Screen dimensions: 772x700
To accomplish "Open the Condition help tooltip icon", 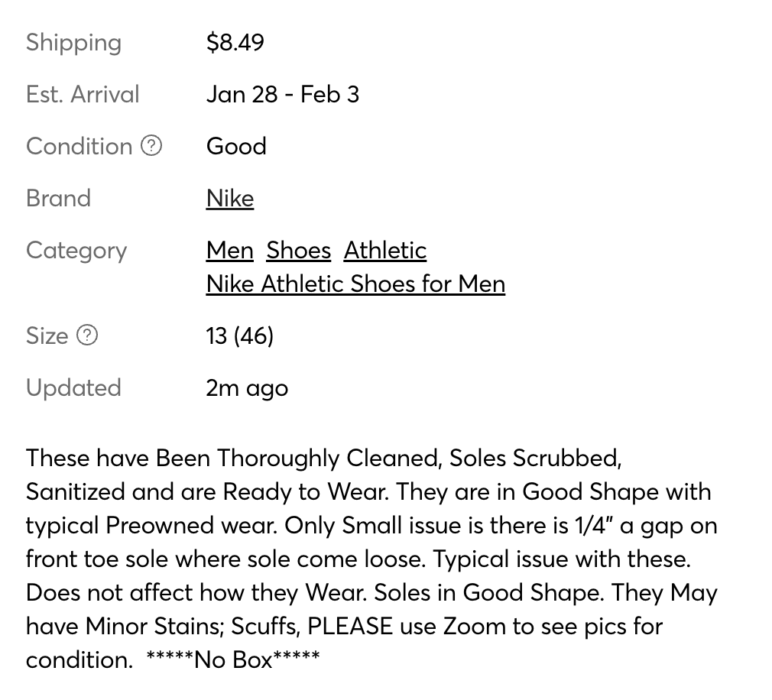I will (x=152, y=146).
